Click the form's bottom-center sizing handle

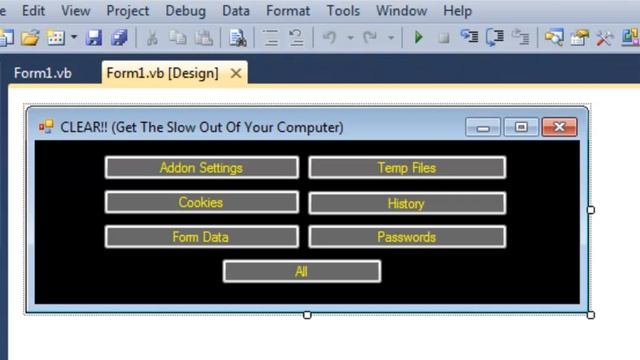[307, 315]
